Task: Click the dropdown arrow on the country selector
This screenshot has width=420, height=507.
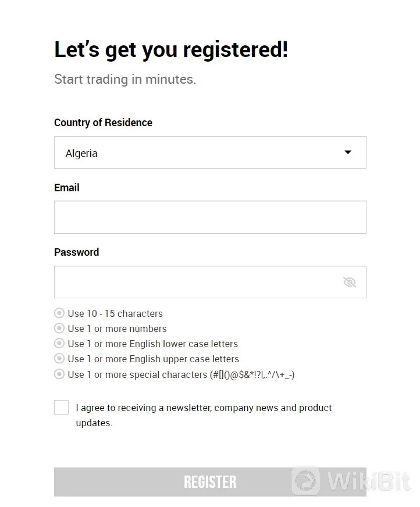Action: [x=347, y=152]
